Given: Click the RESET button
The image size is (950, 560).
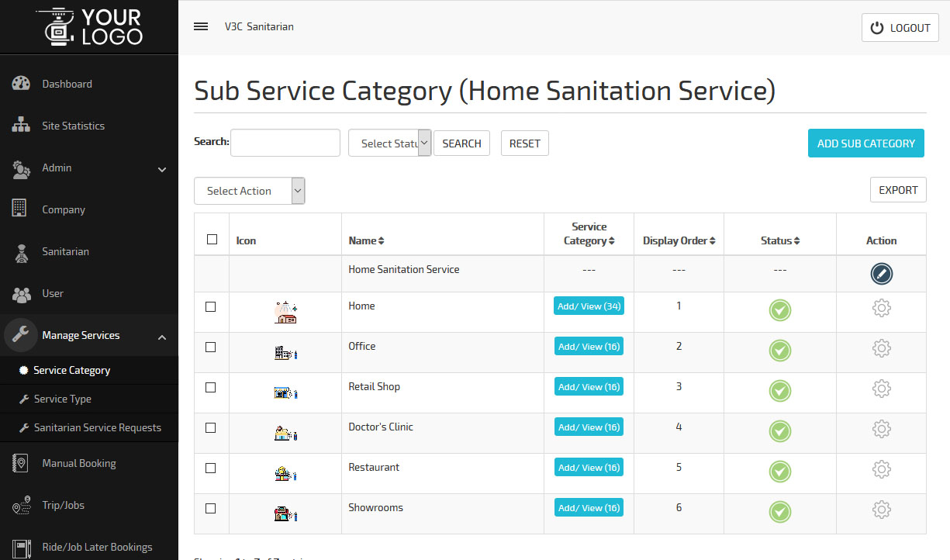Looking at the screenshot, I should click(x=525, y=143).
